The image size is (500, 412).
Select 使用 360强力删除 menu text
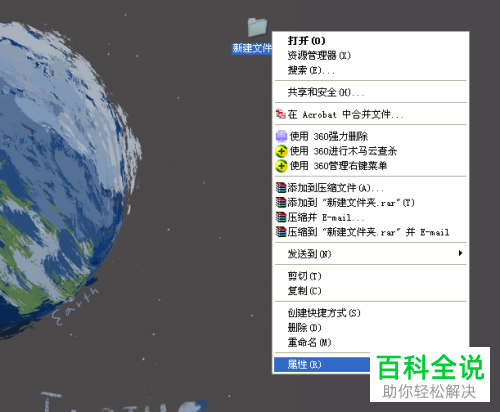tap(329, 136)
